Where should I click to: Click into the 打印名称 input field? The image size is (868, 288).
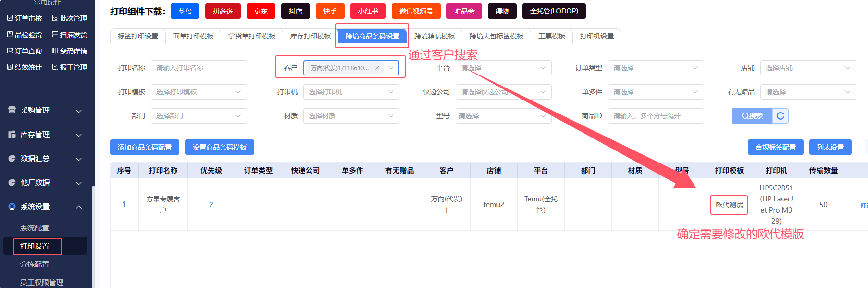(x=198, y=68)
